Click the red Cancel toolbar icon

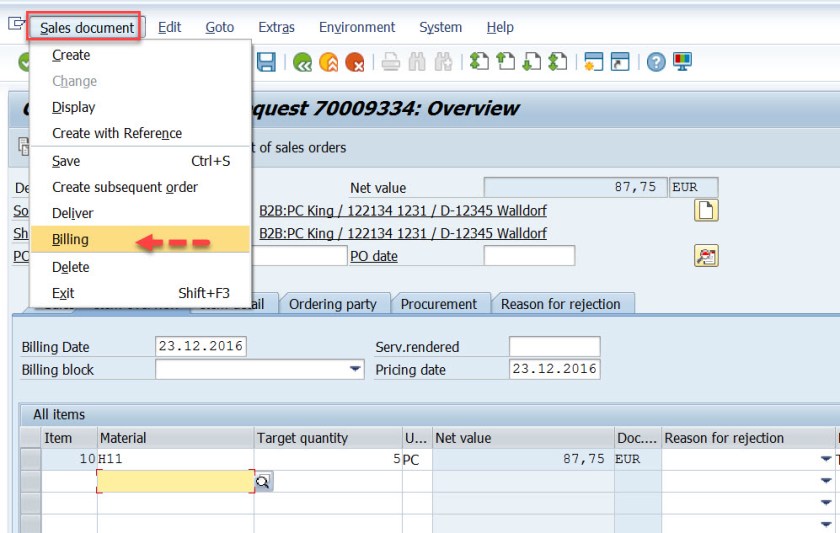tap(355, 62)
